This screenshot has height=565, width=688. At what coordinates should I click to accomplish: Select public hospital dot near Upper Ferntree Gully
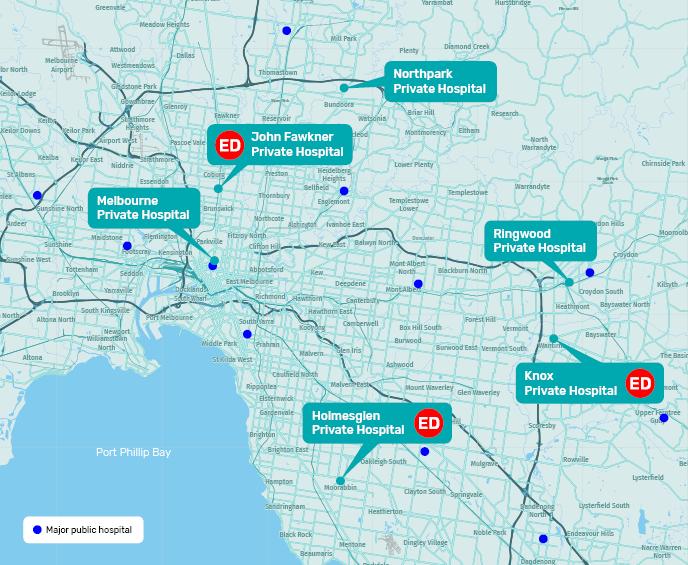pyautogui.click(x=663, y=418)
